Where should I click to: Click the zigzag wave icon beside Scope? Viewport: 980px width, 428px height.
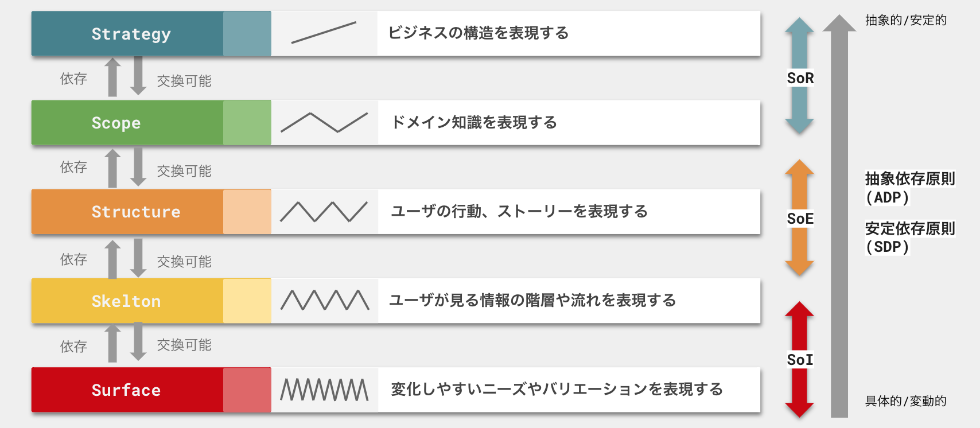[324, 122]
